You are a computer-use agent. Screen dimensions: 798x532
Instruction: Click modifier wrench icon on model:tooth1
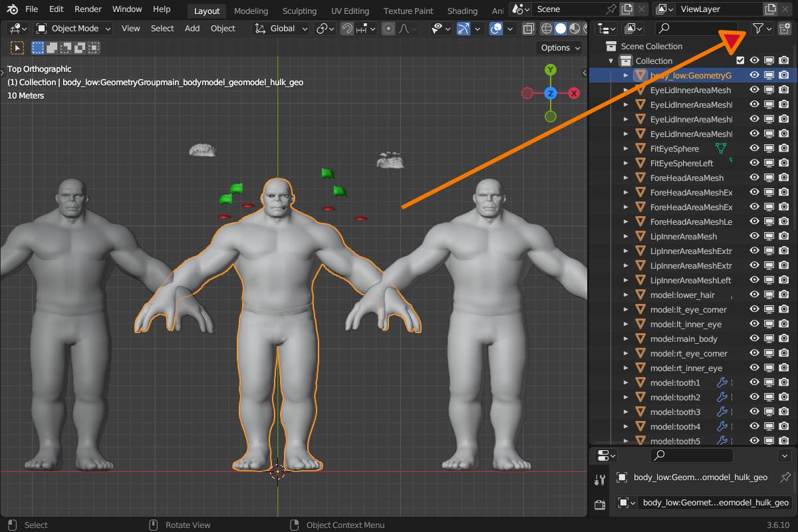[722, 382]
